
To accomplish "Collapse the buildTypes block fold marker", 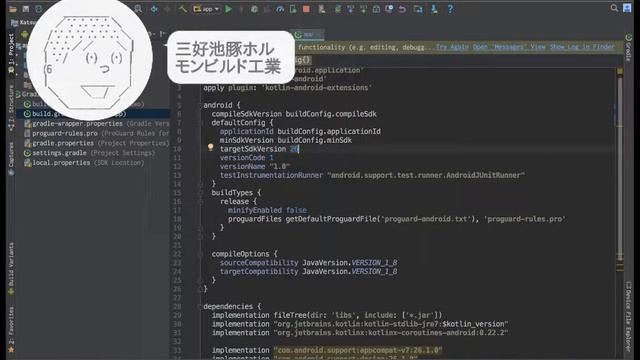I will coord(201,193).
